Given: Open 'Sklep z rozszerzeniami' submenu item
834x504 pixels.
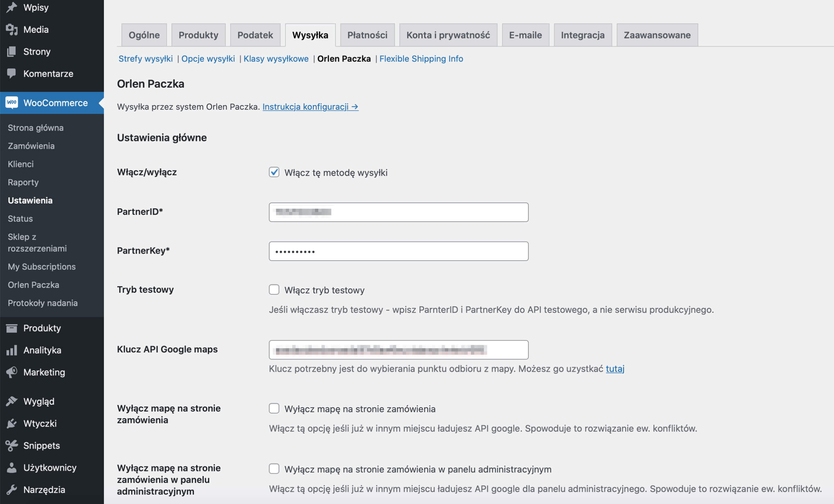Looking at the screenshot, I should pos(37,243).
